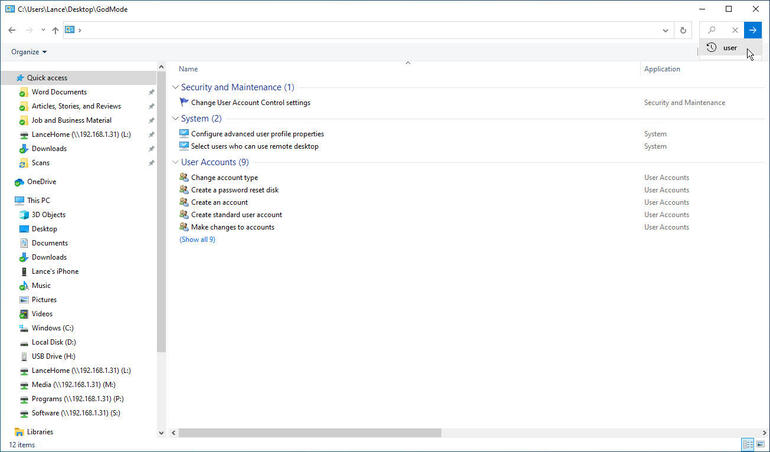
Task: Select the recent search suggestion "user"
Action: pos(729,48)
